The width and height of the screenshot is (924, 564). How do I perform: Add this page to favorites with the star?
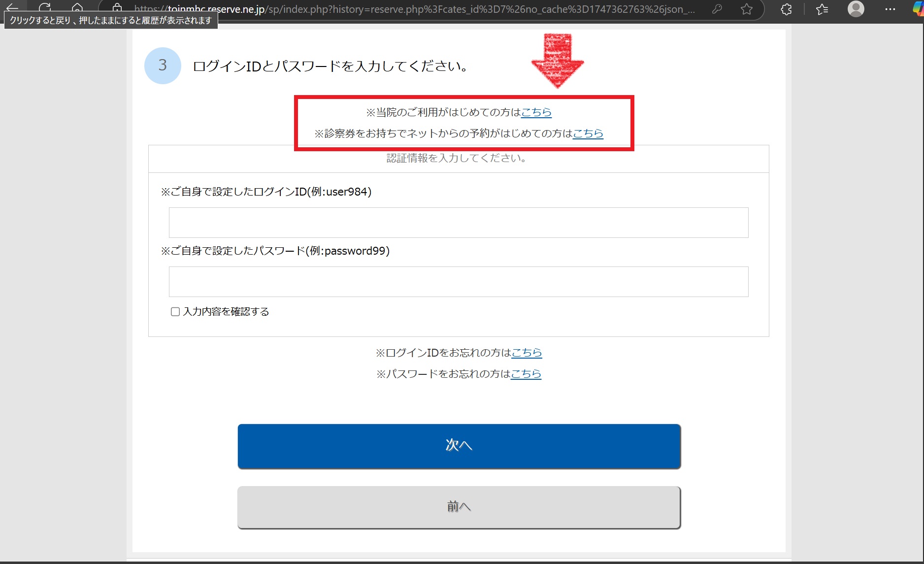click(746, 9)
